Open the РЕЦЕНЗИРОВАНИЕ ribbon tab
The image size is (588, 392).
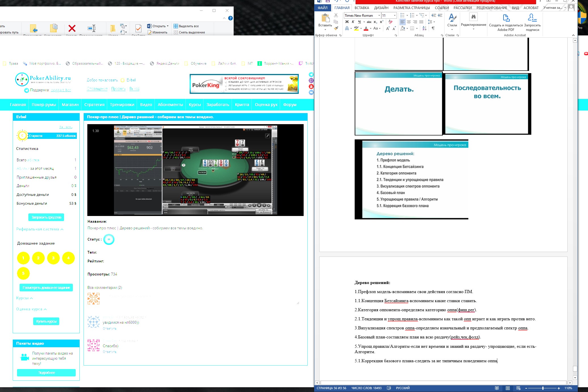coord(492,8)
